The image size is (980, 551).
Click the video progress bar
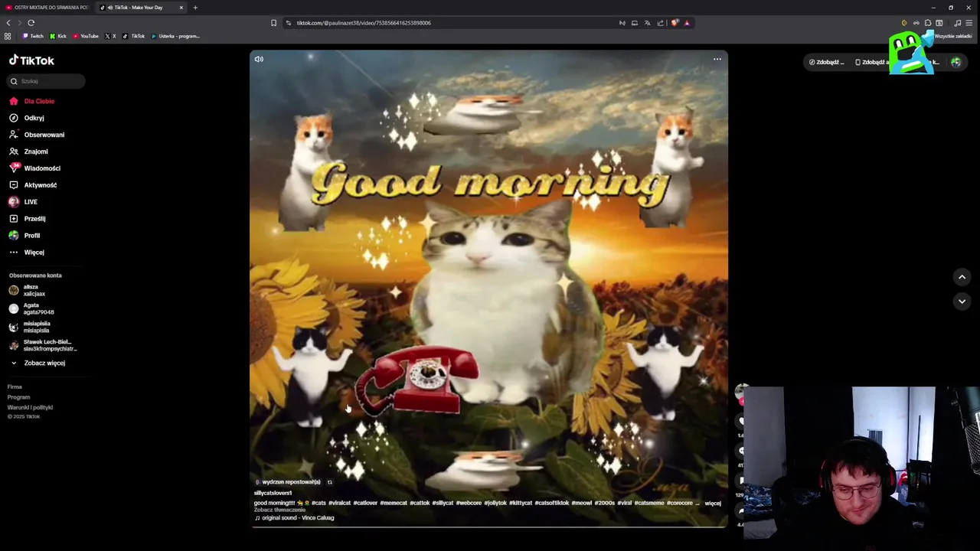[488, 527]
